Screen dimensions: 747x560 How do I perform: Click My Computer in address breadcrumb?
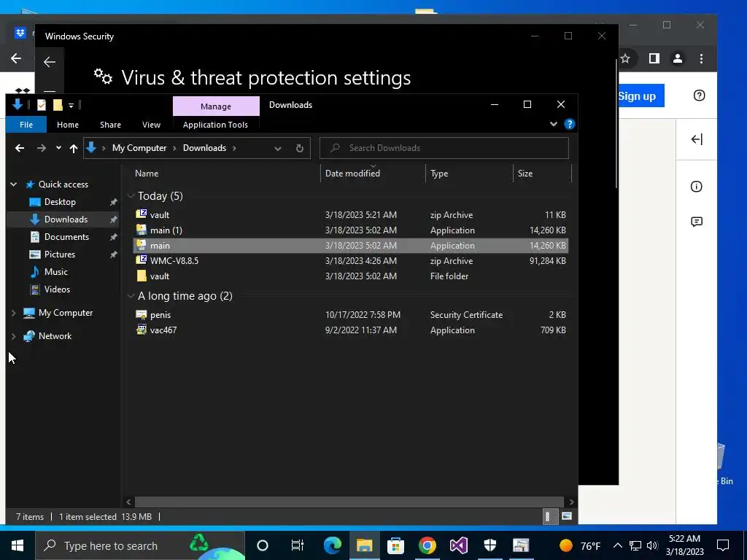click(139, 148)
